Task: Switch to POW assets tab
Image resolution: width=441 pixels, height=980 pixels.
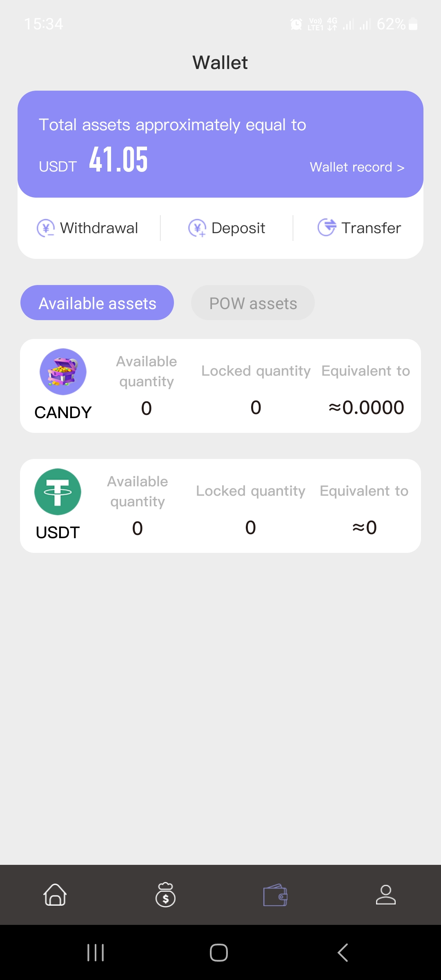Action: tap(253, 303)
